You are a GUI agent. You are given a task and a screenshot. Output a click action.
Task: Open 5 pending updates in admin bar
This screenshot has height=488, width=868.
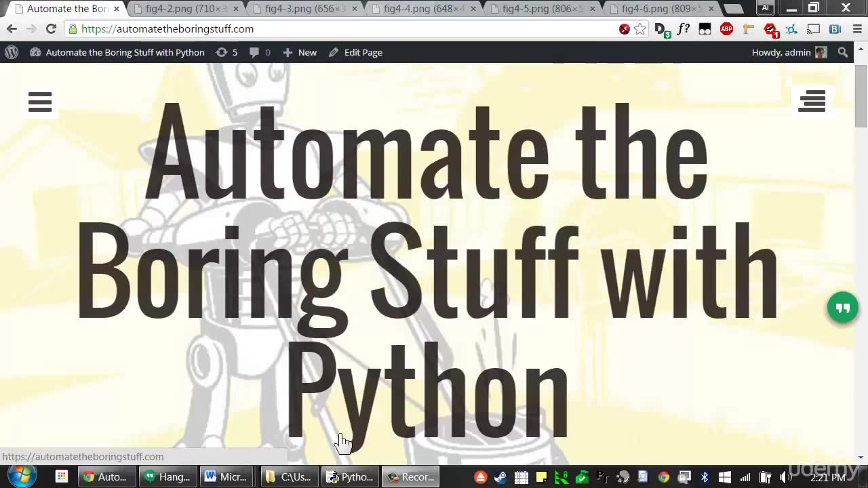(x=226, y=52)
